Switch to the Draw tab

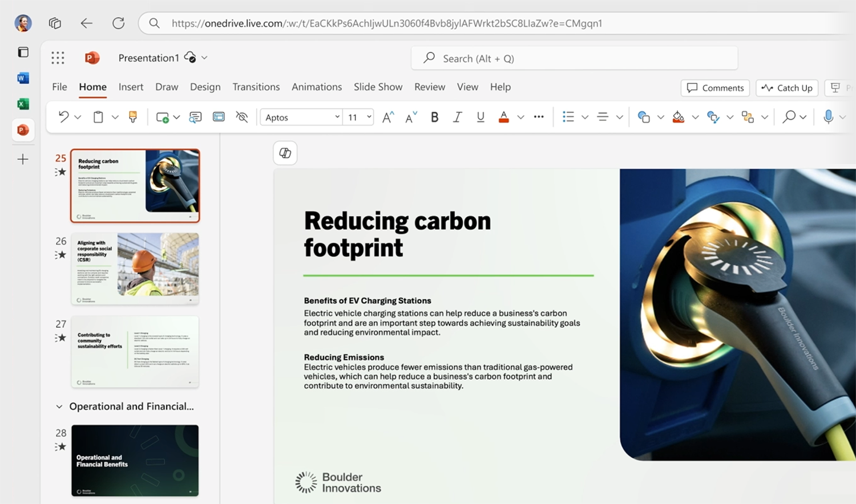tap(167, 87)
